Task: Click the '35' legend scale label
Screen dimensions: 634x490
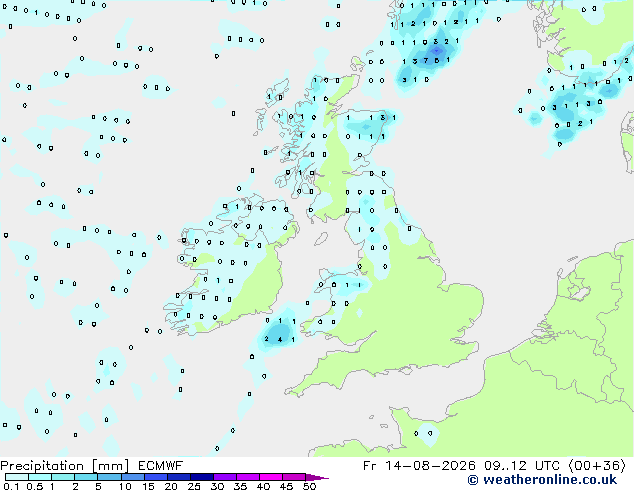Action: coord(241,486)
